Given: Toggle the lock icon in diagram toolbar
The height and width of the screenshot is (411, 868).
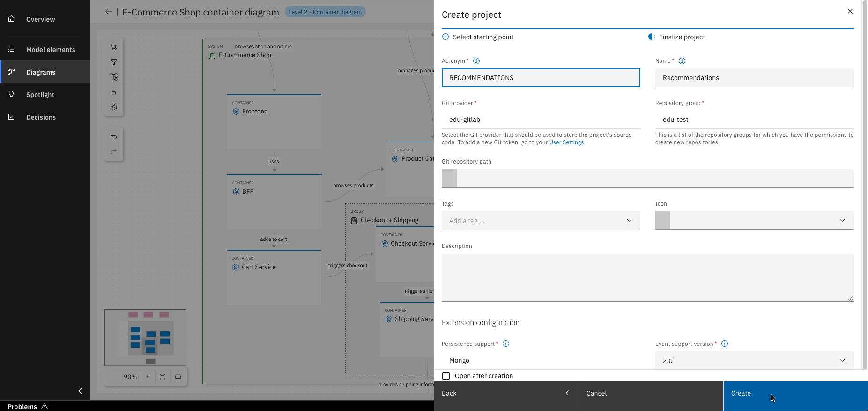Looking at the screenshot, I should (114, 92).
